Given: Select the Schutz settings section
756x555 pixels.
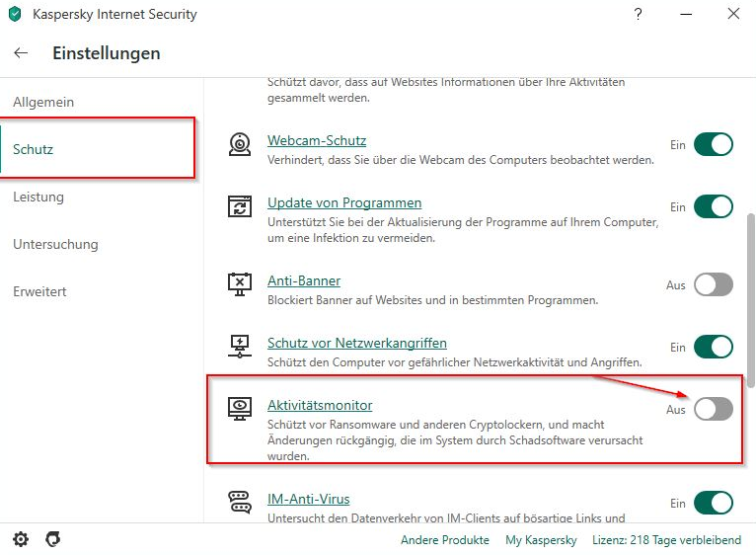Looking at the screenshot, I should click(33, 149).
